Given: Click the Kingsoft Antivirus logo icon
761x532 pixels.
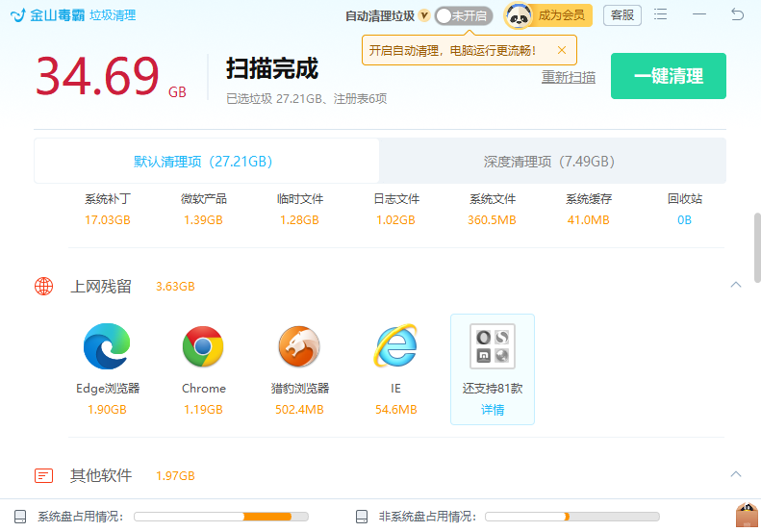Looking at the screenshot, I should click(17, 15).
